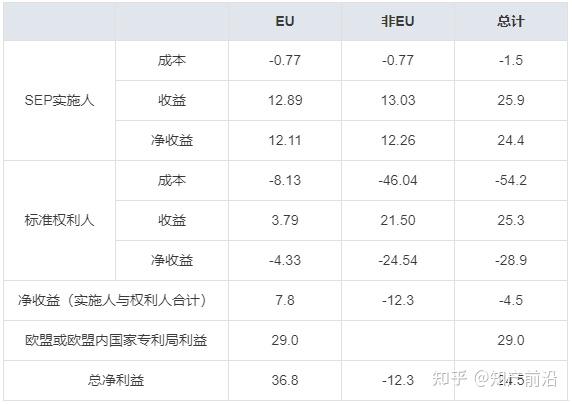Image resolution: width=572 pixels, height=404 pixels.
Task: Click the 非EU column header
Action: tap(398, 21)
